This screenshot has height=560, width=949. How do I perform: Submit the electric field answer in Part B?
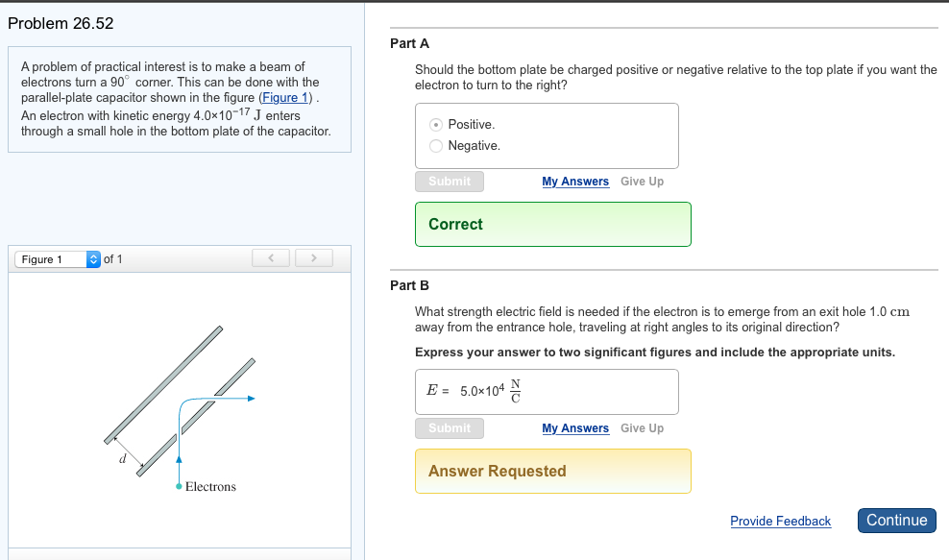coord(449,427)
